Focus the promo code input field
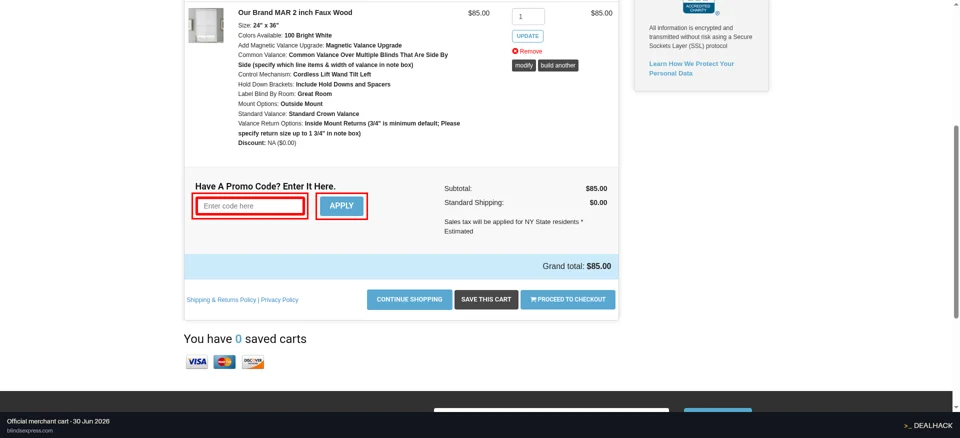Image resolution: width=960 pixels, height=438 pixels. click(250, 206)
